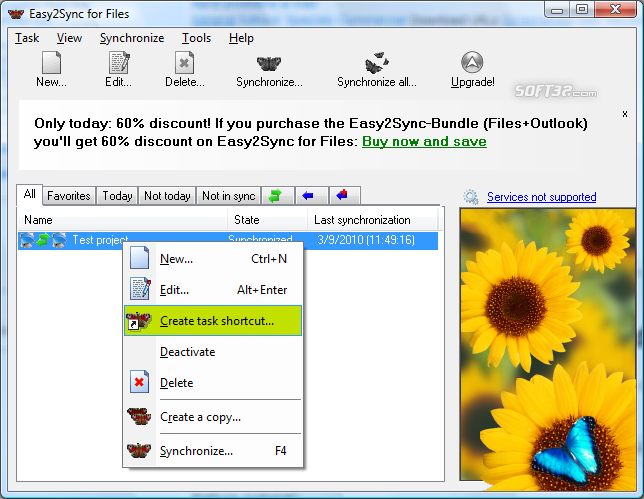
Task: Choose Create task shortcut... from context menu
Action: (213, 320)
